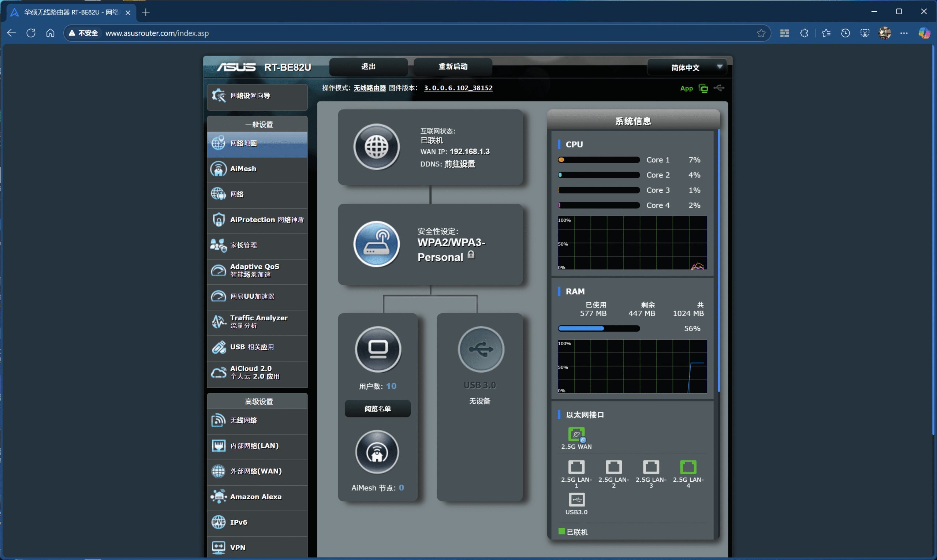Viewport: 937px width, 560px height.
Task: Click the 不安全 site security indicator
Action: (x=83, y=33)
